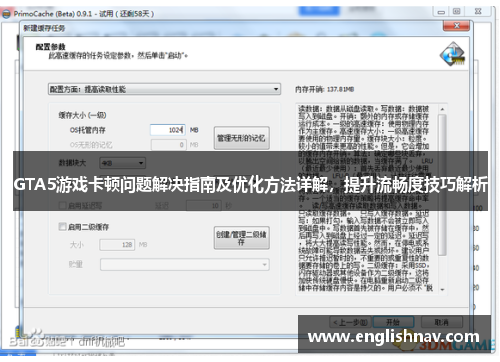
Task: Click the help text vertical scrollbar thumb
Action: click(442, 185)
